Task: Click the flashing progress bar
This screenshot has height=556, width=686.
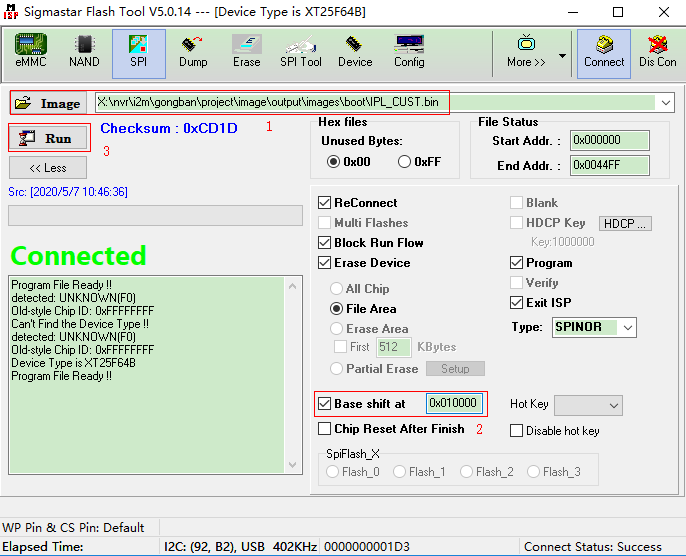Action: pos(155,216)
